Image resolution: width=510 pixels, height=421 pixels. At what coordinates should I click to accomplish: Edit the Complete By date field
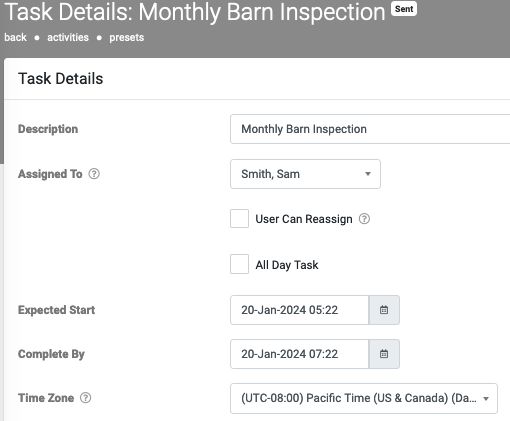(299, 354)
